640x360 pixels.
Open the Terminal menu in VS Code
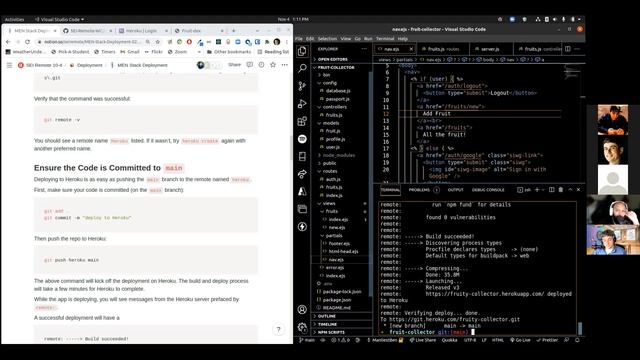click(385, 39)
